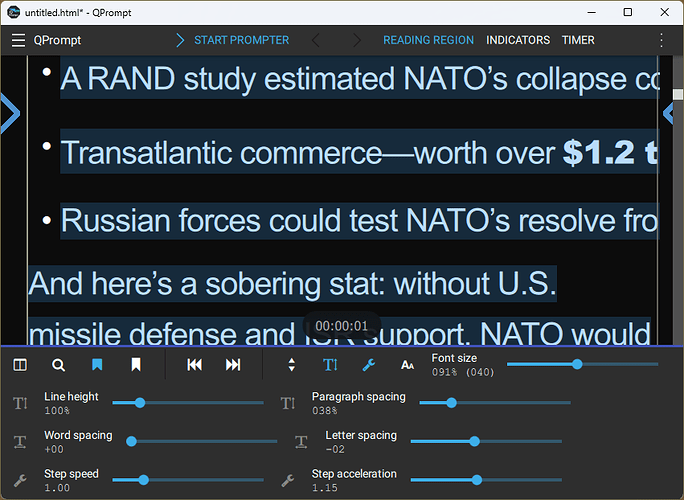Adjust the Paragraph spacing slider

495,403
